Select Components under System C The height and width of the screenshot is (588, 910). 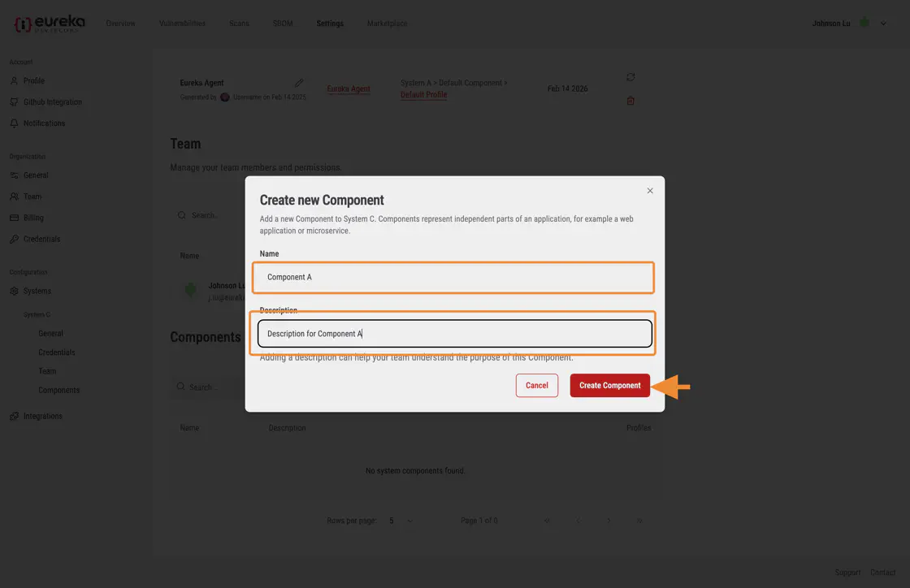(x=58, y=391)
